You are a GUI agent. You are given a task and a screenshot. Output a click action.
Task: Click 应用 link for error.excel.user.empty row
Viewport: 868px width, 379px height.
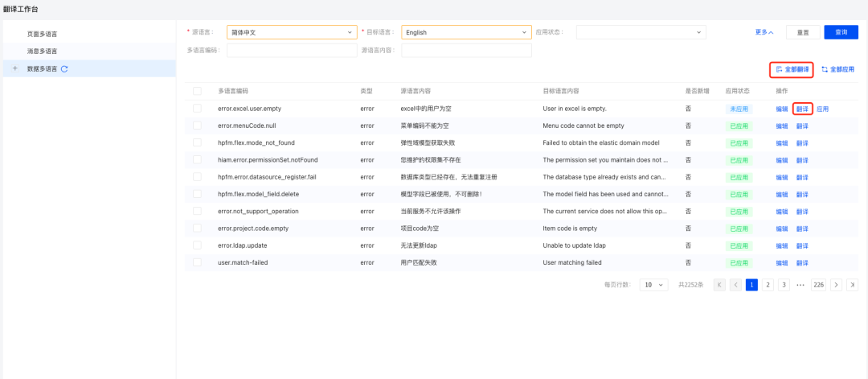822,109
